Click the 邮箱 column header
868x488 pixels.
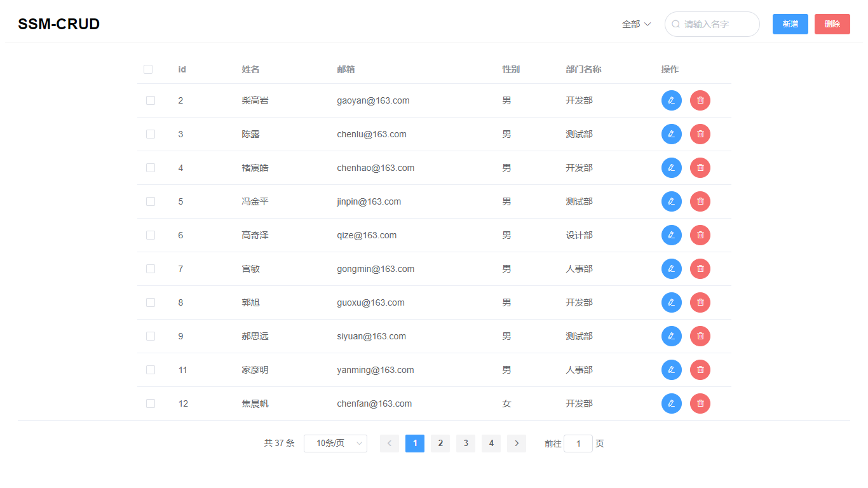pos(346,69)
